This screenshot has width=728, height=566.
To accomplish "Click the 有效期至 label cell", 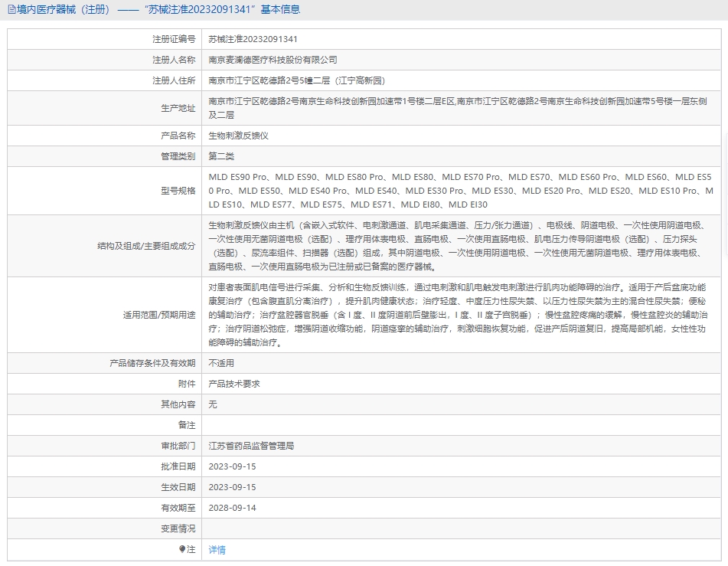I will pos(104,508).
